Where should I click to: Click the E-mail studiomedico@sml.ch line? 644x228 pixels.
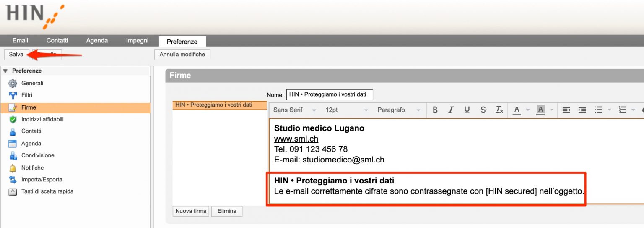[329, 160]
